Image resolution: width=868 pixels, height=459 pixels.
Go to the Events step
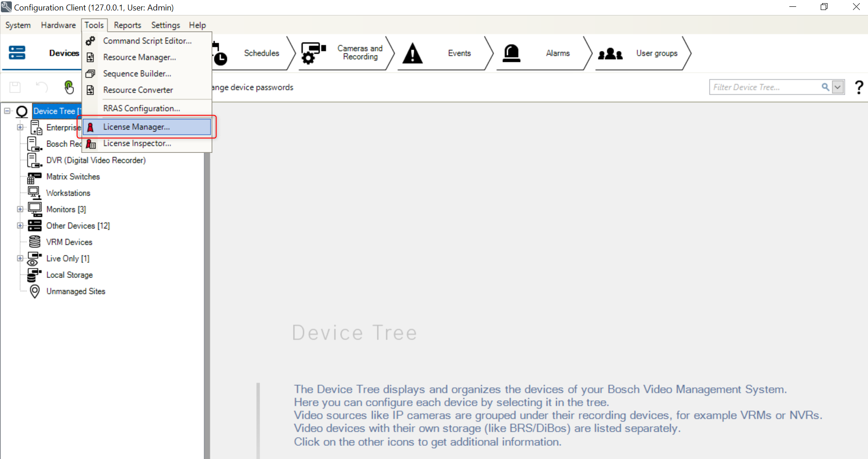[445, 53]
